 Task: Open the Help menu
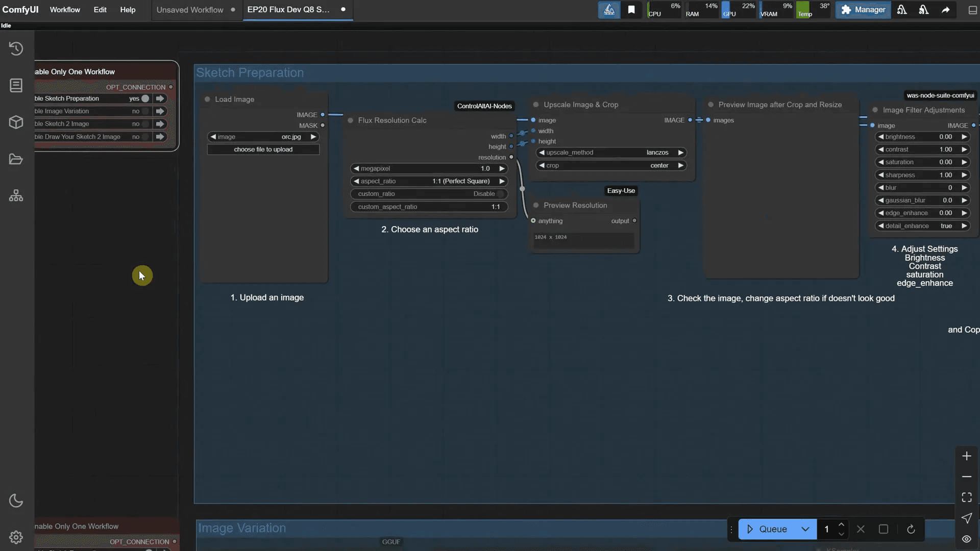(128, 10)
